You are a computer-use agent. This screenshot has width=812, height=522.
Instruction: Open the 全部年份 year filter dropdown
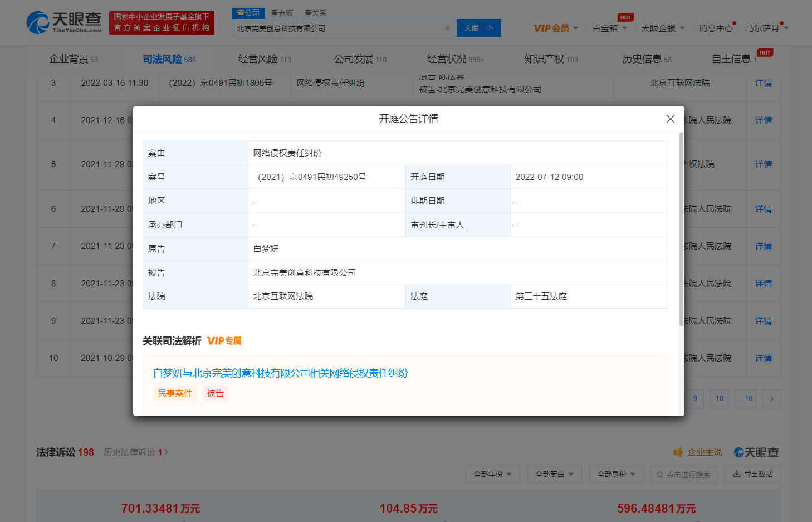[x=492, y=475]
